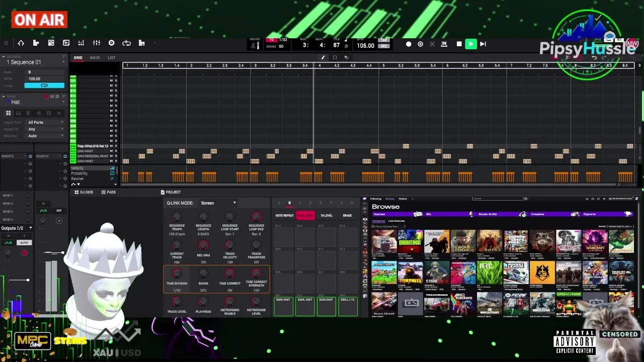Mute the Trap-HiHat K16 Hat 12 pad row
This screenshot has width=644, height=362.
pos(111,146)
